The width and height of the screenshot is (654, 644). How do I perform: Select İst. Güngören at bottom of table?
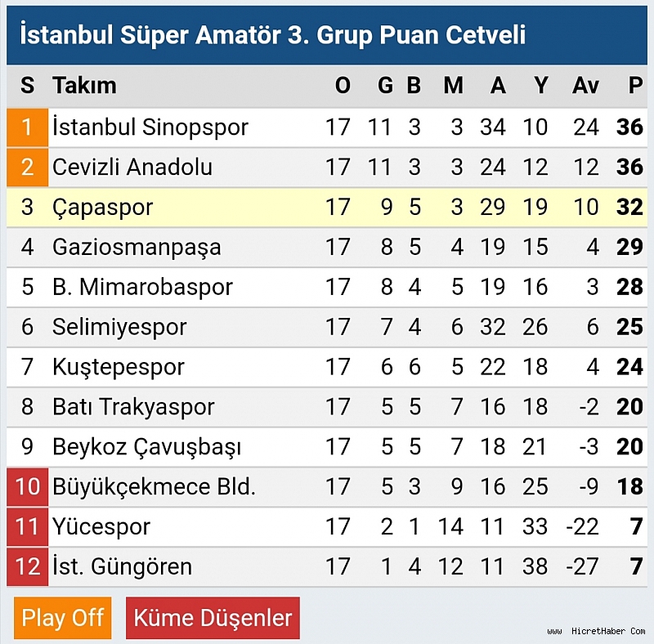pos(122,566)
